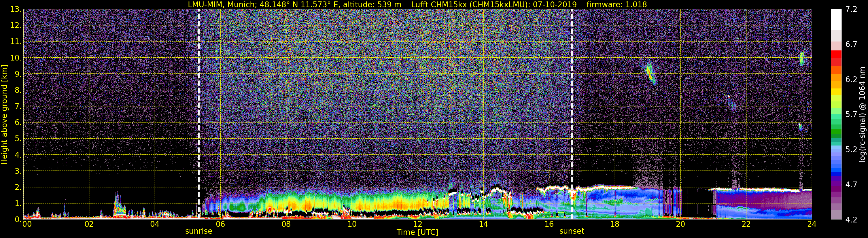Screen dimensions: 868x238
Task: Click the height axis tick label '13.'
Action: [x=16, y=10]
